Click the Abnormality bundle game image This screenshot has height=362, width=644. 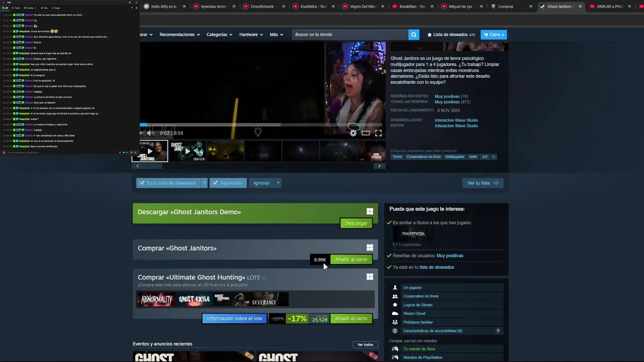point(156,300)
